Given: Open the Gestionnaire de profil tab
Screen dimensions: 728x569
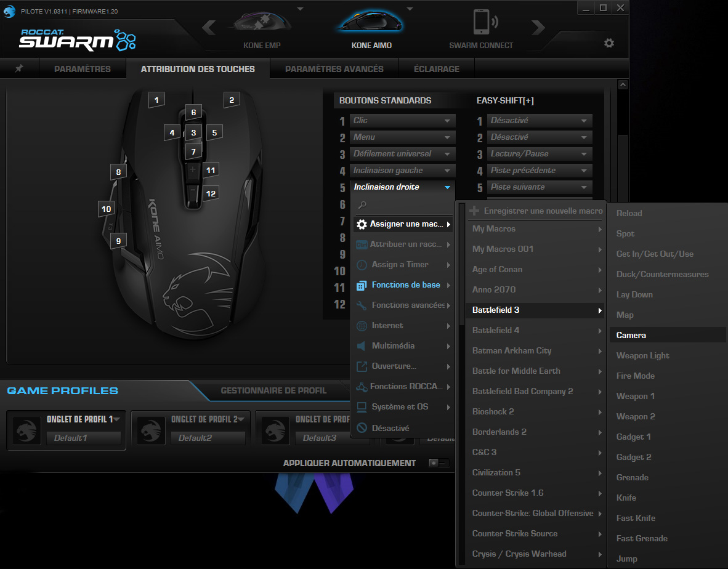Looking at the screenshot, I should (x=273, y=391).
